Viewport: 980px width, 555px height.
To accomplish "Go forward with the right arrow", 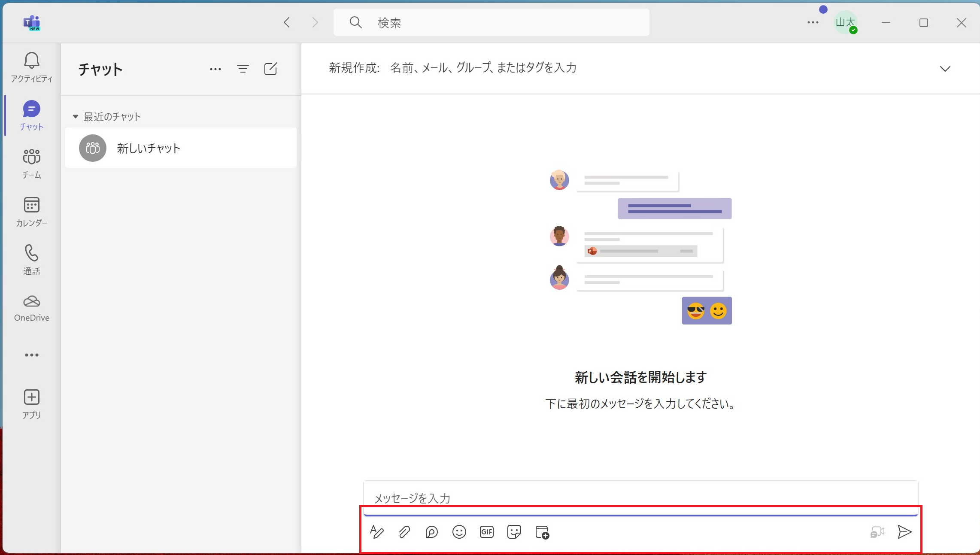I will click(315, 22).
